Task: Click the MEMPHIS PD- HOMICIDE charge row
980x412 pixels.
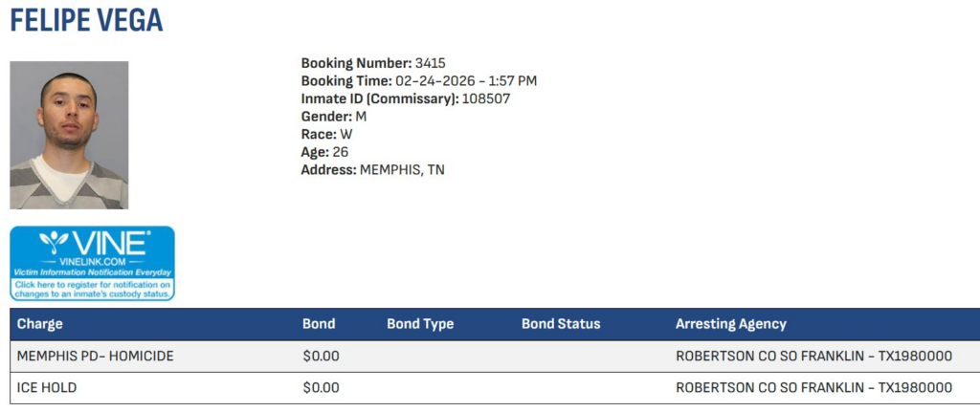Action: point(95,357)
